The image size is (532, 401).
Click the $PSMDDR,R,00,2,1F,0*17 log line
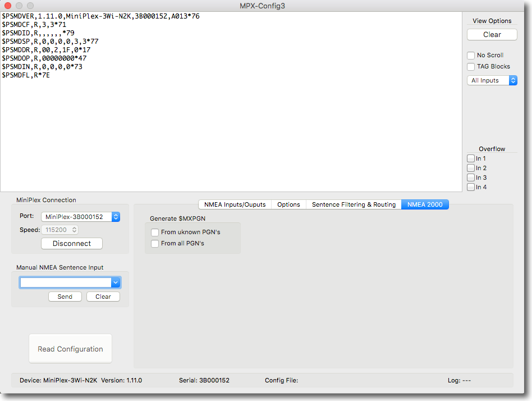[46, 50]
